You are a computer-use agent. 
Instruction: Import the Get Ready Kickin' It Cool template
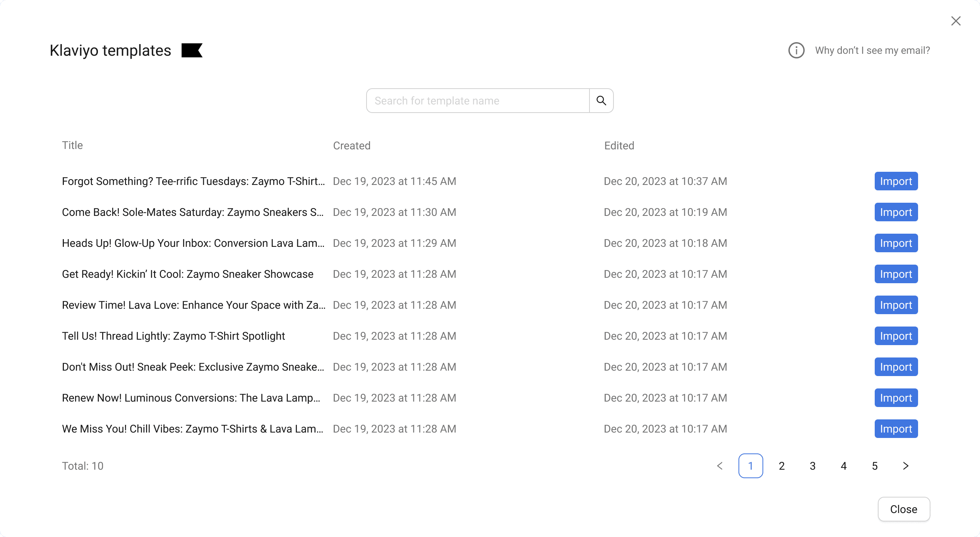tap(896, 274)
